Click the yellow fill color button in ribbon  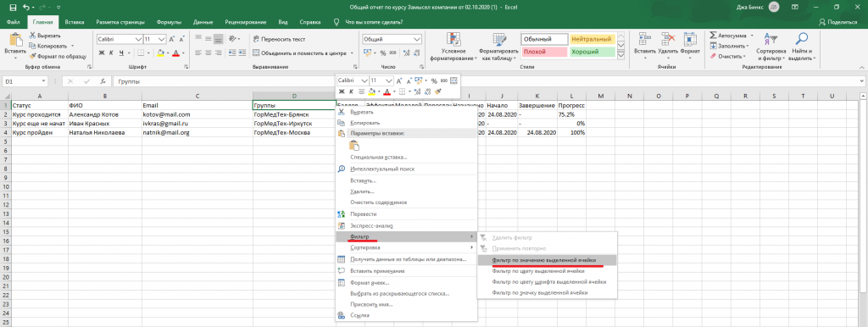[160, 53]
